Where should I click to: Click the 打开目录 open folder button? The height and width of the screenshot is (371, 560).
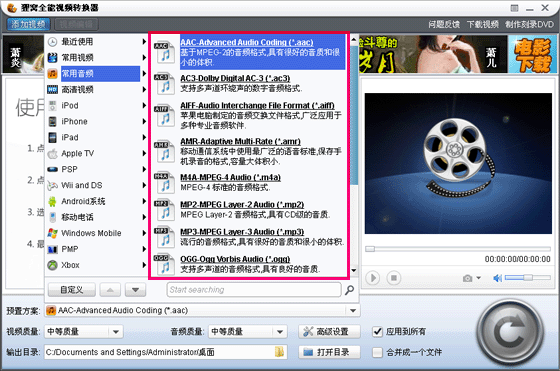pos(329,352)
